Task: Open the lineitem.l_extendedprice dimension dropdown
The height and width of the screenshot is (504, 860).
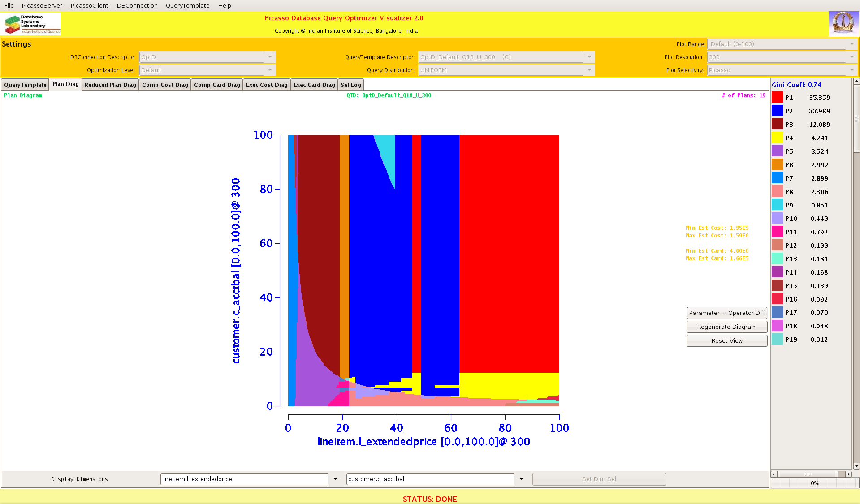Action: click(335, 479)
